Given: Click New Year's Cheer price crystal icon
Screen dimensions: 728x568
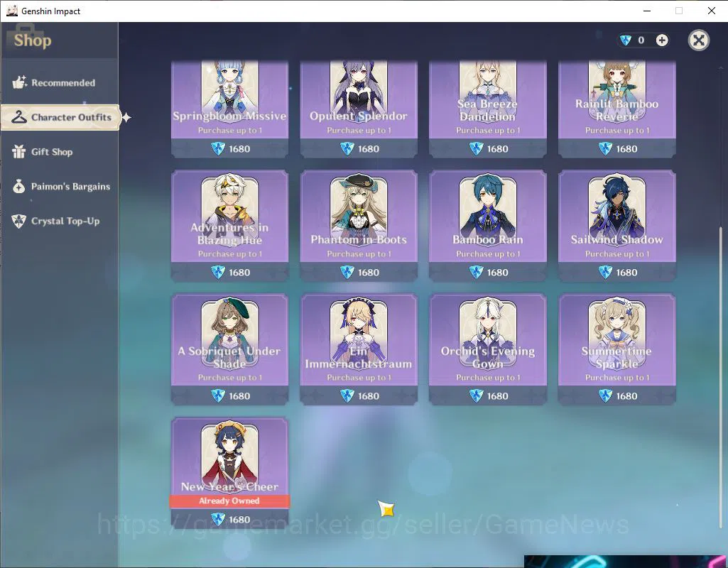Looking at the screenshot, I should (218, 519).
